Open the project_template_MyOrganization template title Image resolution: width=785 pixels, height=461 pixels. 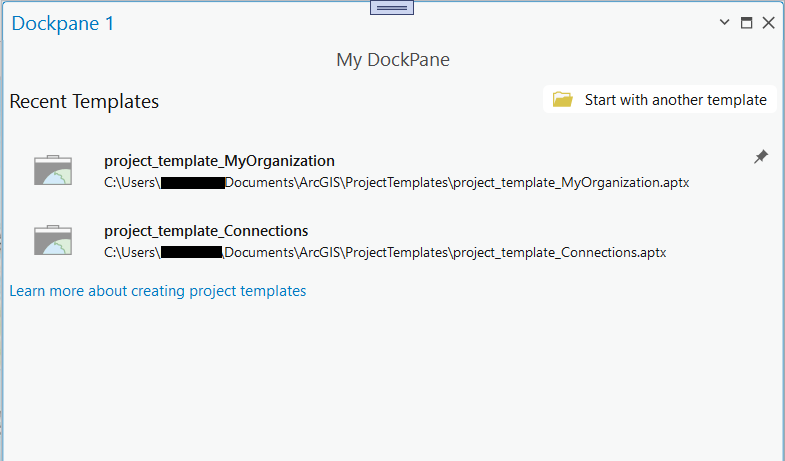coord(219,160)
